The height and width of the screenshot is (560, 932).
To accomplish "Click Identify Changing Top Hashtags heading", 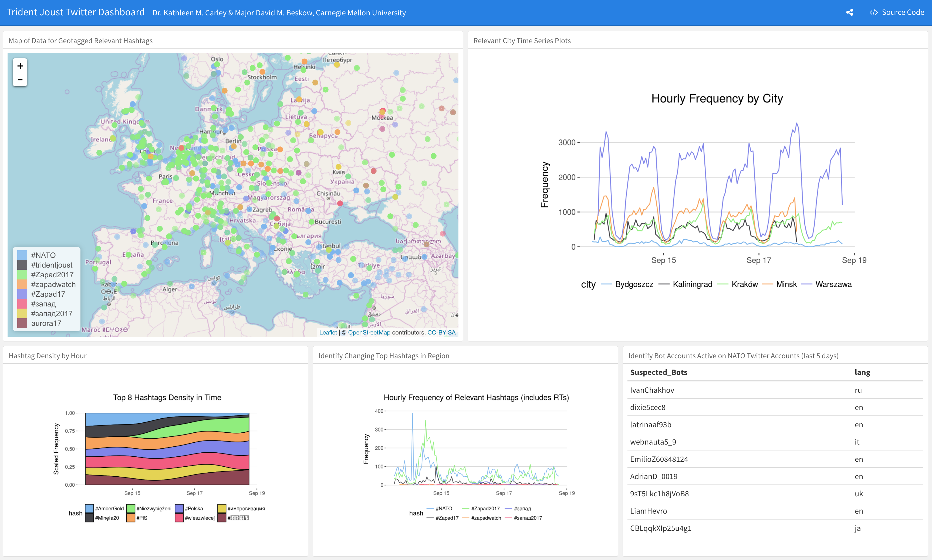I will click(384, 356).
